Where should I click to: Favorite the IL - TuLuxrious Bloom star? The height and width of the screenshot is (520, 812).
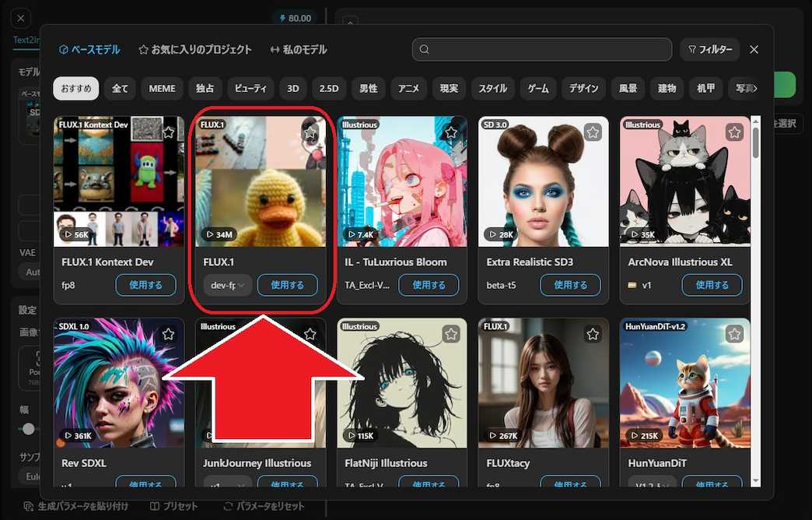click(x=451, y=132)
